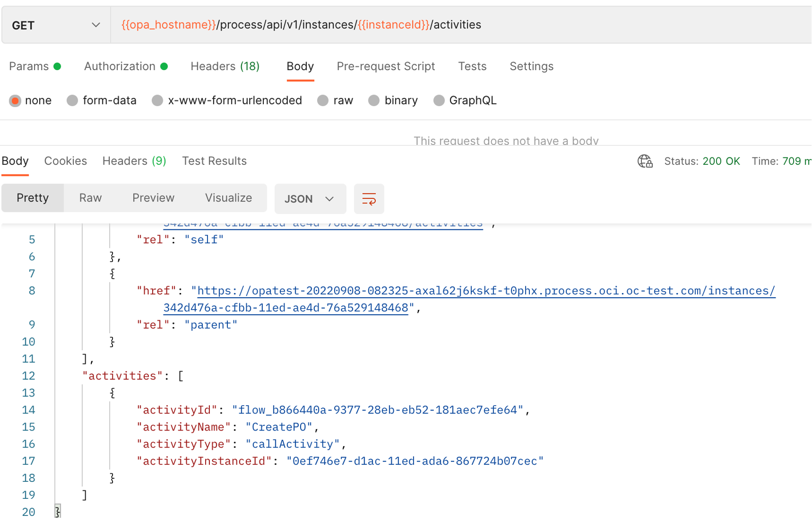Expand the JSON format dropdown
The height and width of the screenshot is (521, 812).
[x=310, y=199]
